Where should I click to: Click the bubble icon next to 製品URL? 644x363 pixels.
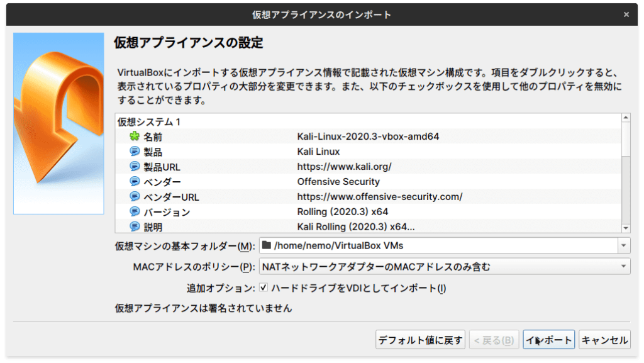pyautogui.click(x=135, y=166)
